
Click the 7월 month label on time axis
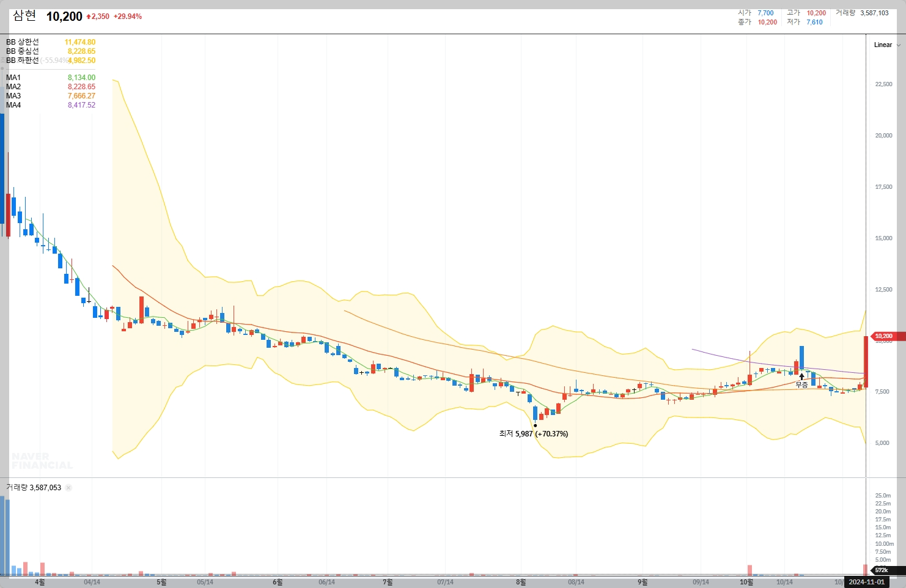(x=388, y=582)
